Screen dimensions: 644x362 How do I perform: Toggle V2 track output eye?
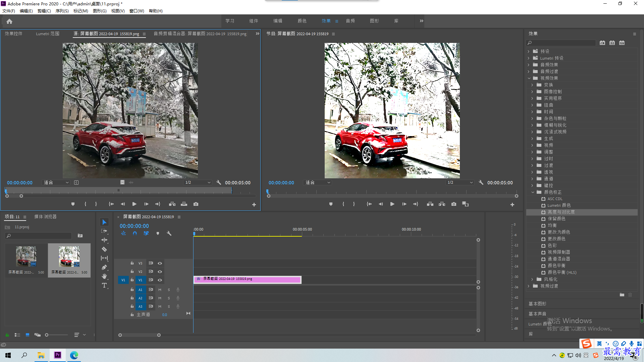click(160, 272)
